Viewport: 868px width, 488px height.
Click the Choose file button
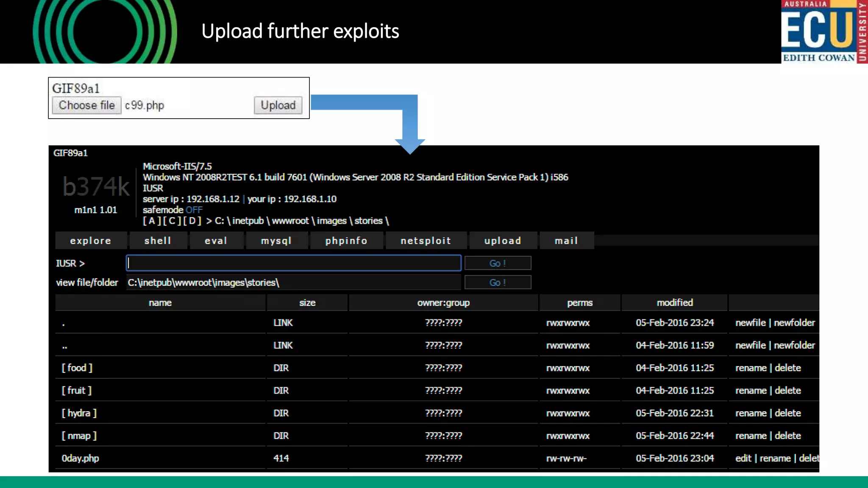[86, 105]
